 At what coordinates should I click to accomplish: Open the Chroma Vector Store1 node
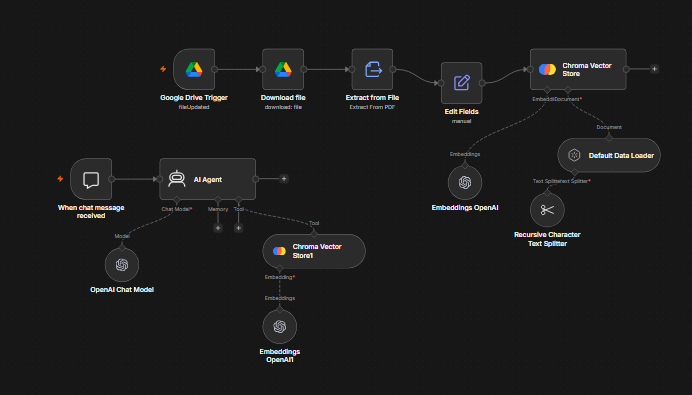[314, 251]
